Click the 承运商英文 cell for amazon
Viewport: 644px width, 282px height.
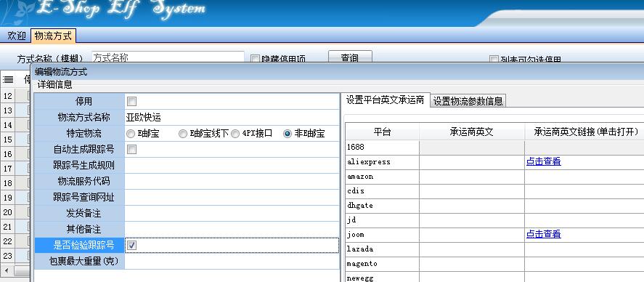[471, 177]
